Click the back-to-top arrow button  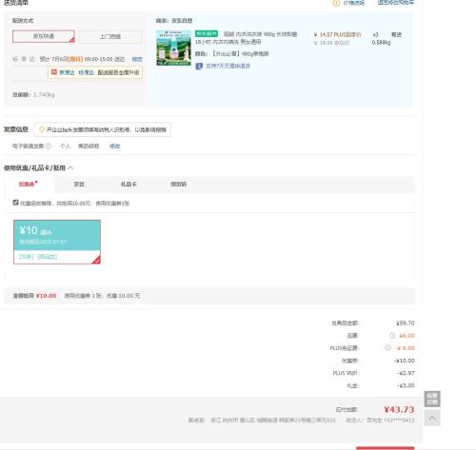click(432, 418)
